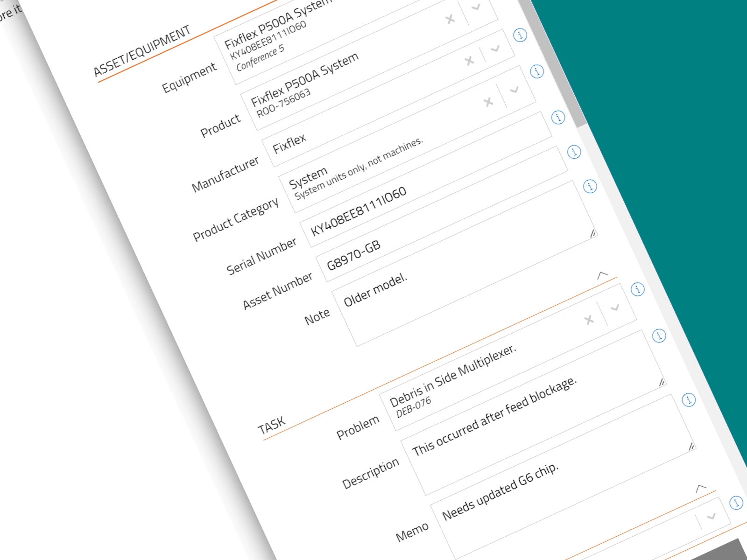747x560 pixels.
Task: Open the Product dropdown chevron
Action: 476,7
